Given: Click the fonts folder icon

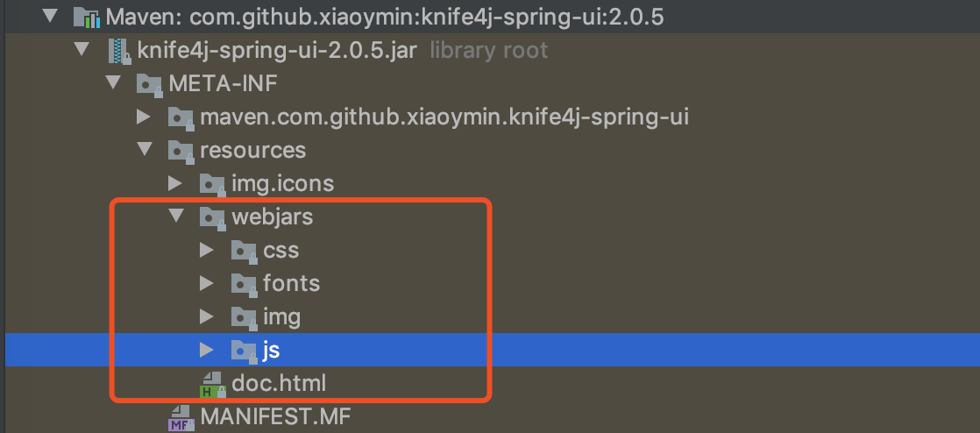Looking at the screenshot, I should pyautogui.click(x=243, y=283).
